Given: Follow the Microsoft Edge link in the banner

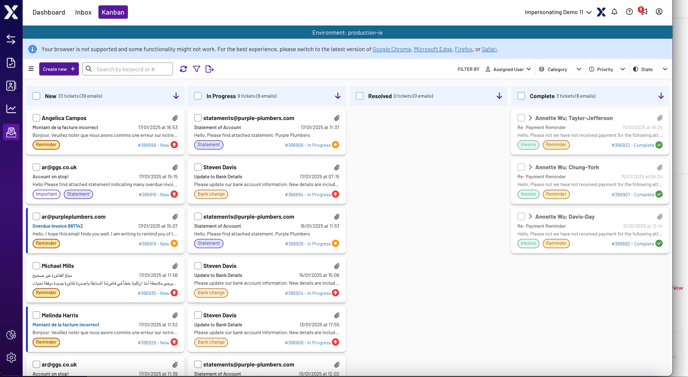Looking at the screenshot, I should [433, 49].
